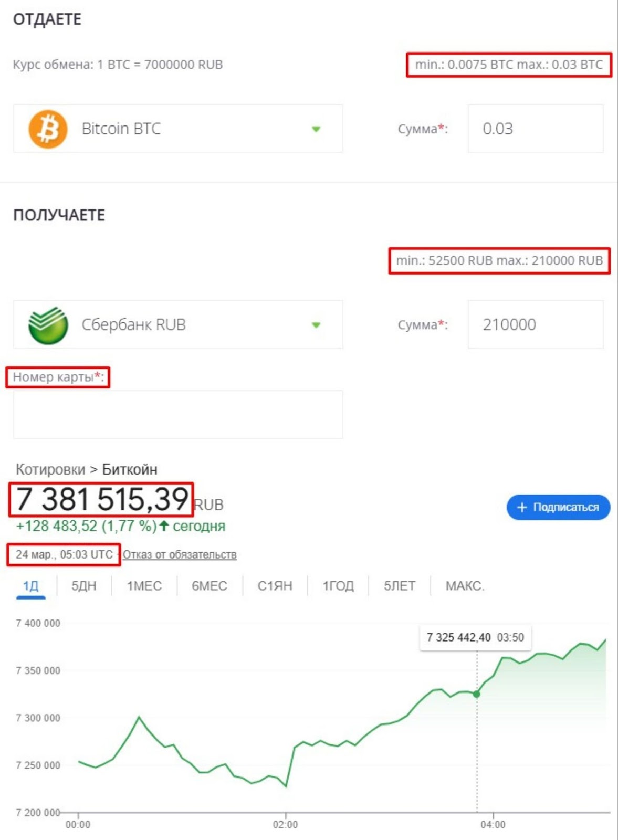Image resolution: width=618 pixels, height=840 pixels.
Task: Select the 1ГОД chart range
Action: 338,586
